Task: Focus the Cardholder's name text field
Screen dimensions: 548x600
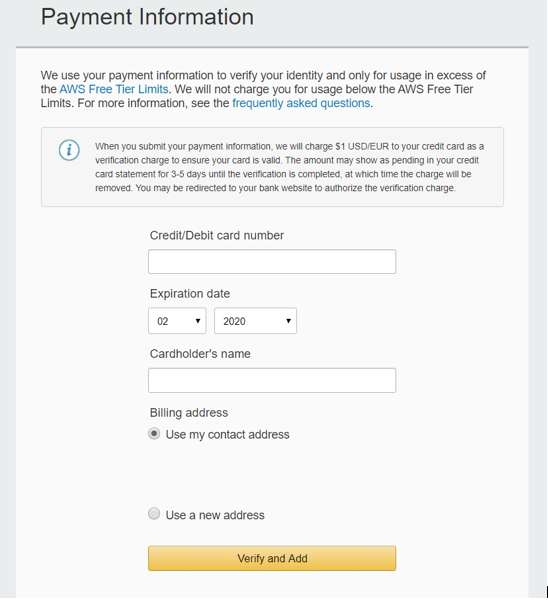Action: (x=272, y=380)
